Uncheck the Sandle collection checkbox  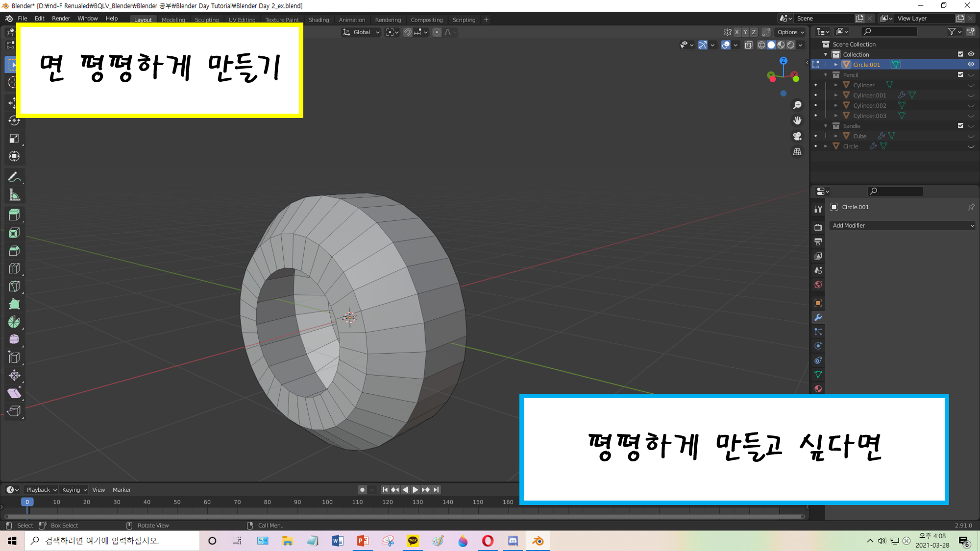[x=960, y=126]
